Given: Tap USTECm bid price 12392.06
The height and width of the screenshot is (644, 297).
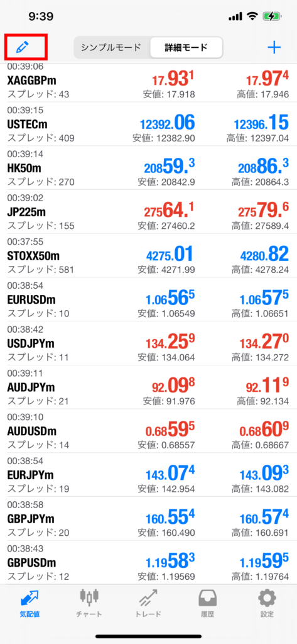Looking at the screenshot, I should 167,123.
